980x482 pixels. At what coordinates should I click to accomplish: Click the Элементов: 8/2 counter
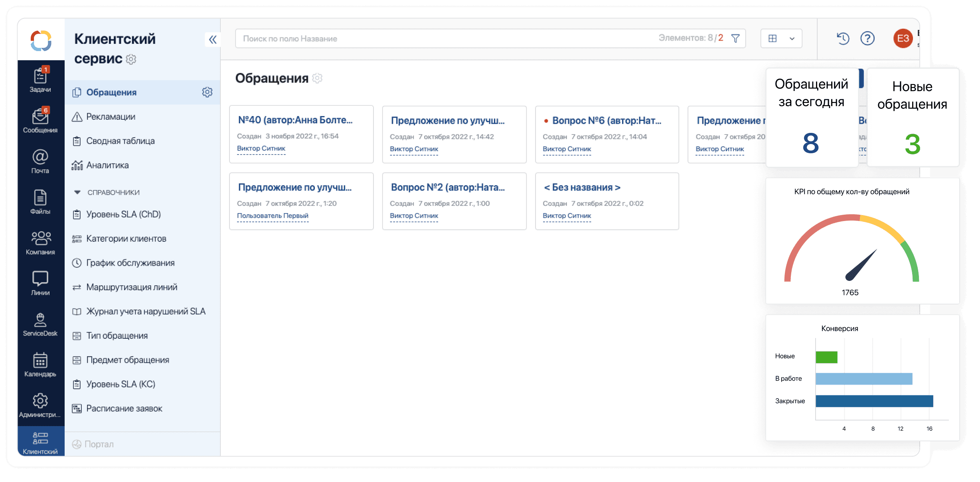coord(690,38)
